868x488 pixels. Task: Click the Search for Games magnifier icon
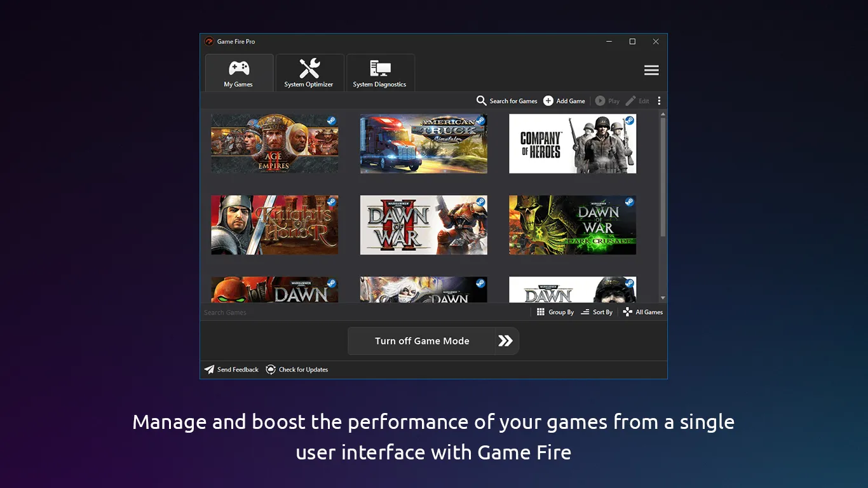(x=482, y=100)
